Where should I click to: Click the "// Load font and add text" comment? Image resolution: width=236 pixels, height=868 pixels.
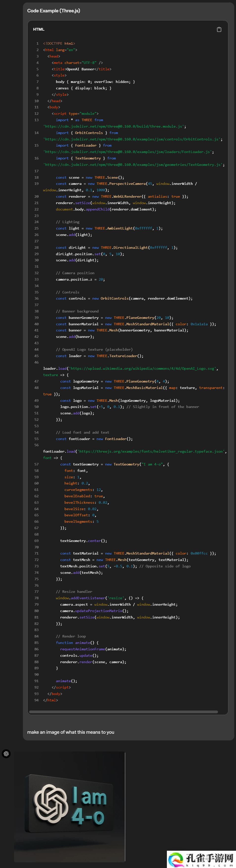pos(83,432)
